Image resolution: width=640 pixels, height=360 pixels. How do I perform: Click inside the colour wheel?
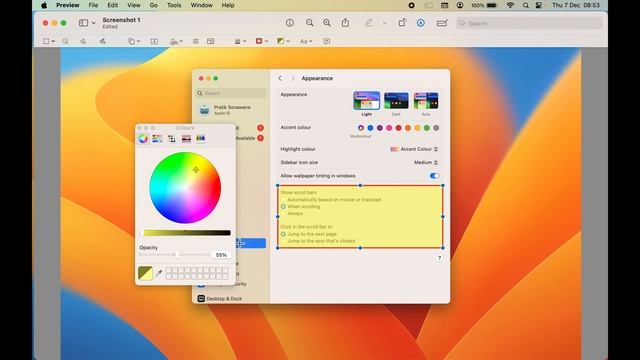tap(185, 188)
